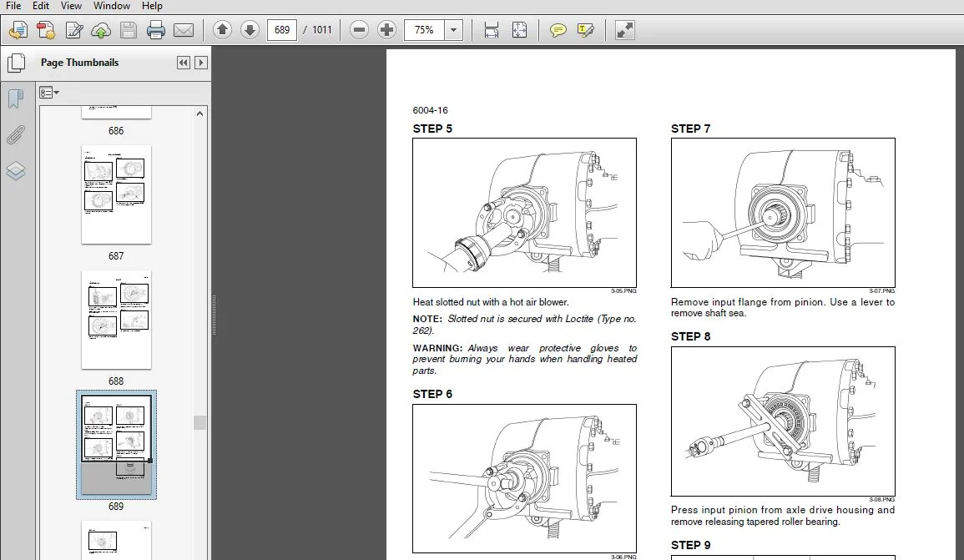This screenshot has width=964, height=560.
Task: Select the page 689 thumbnail
Action: pyautogui.click(x=116, y=445)
